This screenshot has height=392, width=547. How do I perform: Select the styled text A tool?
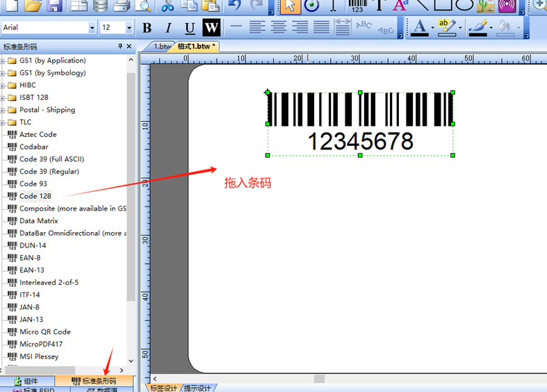pyautogui.click(x=400, y=6)
